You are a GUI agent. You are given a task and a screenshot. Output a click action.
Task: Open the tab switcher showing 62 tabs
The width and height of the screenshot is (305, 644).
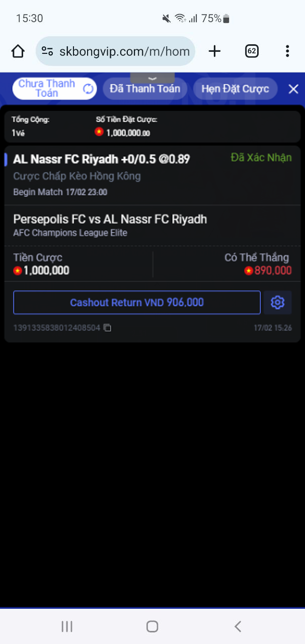click(x=252, y=51)
